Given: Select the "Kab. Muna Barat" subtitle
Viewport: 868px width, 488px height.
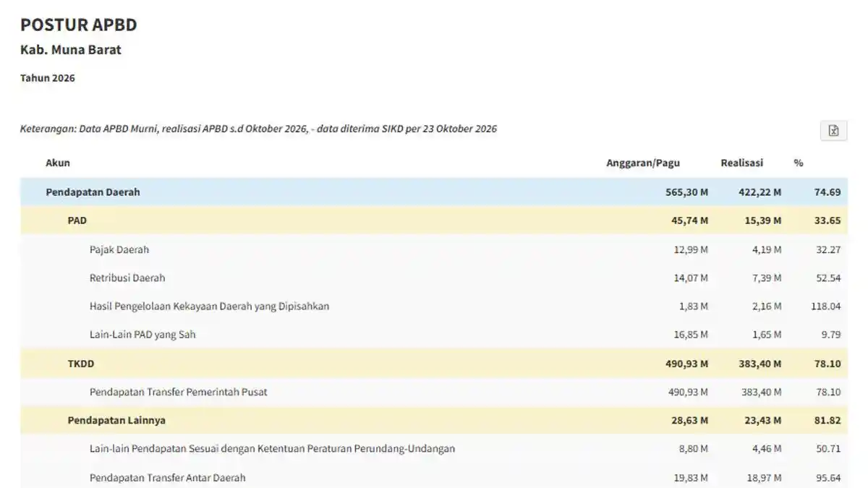Looking at the screenshot, I should (x=71, y=50).
